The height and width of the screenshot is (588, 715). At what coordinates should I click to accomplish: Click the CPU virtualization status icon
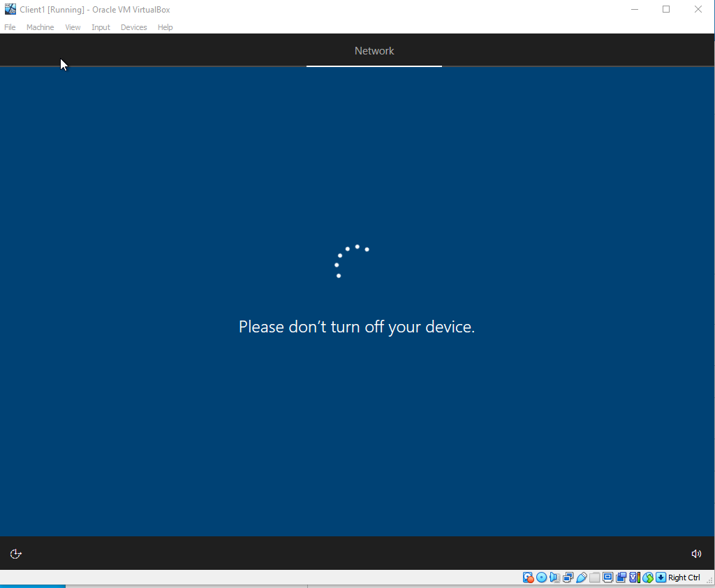[634, 578]
